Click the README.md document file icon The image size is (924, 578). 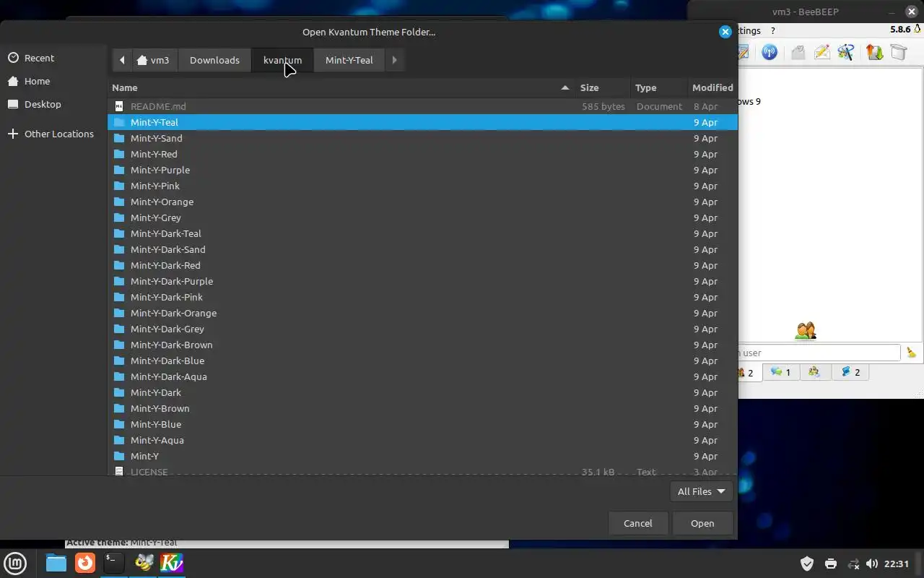119,106
